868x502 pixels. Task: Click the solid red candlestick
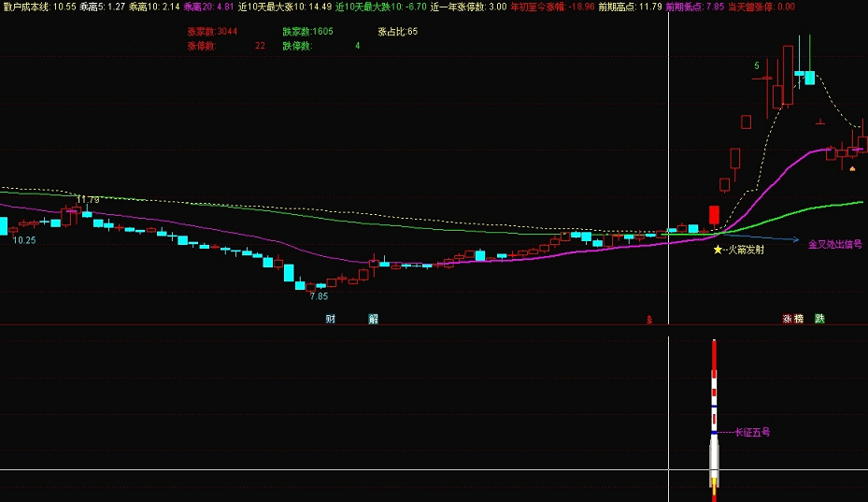coord(714,215)
